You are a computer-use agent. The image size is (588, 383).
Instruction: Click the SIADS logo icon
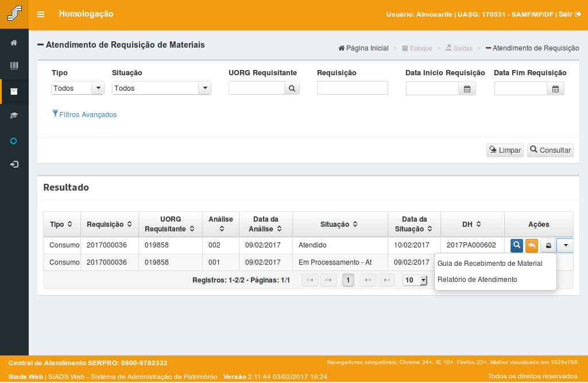tap(14, 14)
